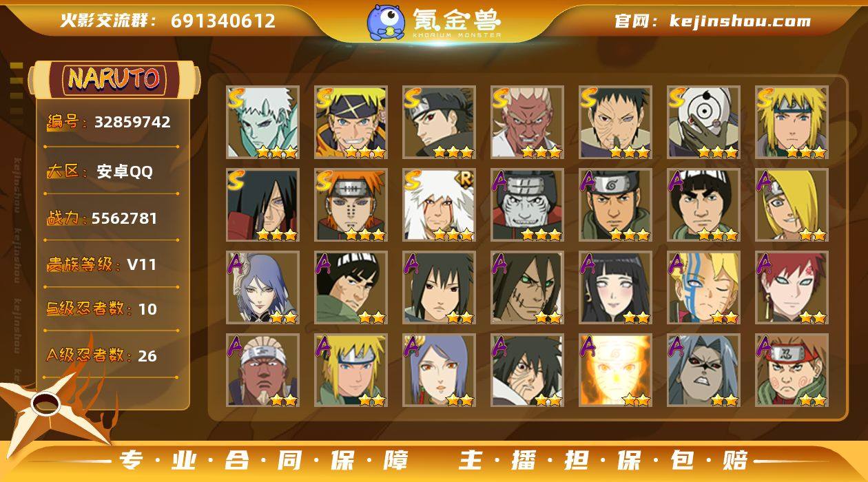Click the NARUTO scroll title banner

click(114, 78)
